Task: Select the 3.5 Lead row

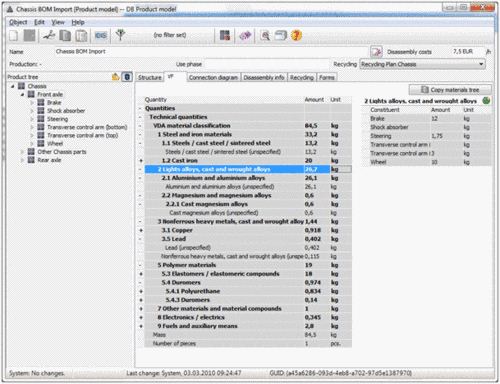Action: tap(248, 239)
